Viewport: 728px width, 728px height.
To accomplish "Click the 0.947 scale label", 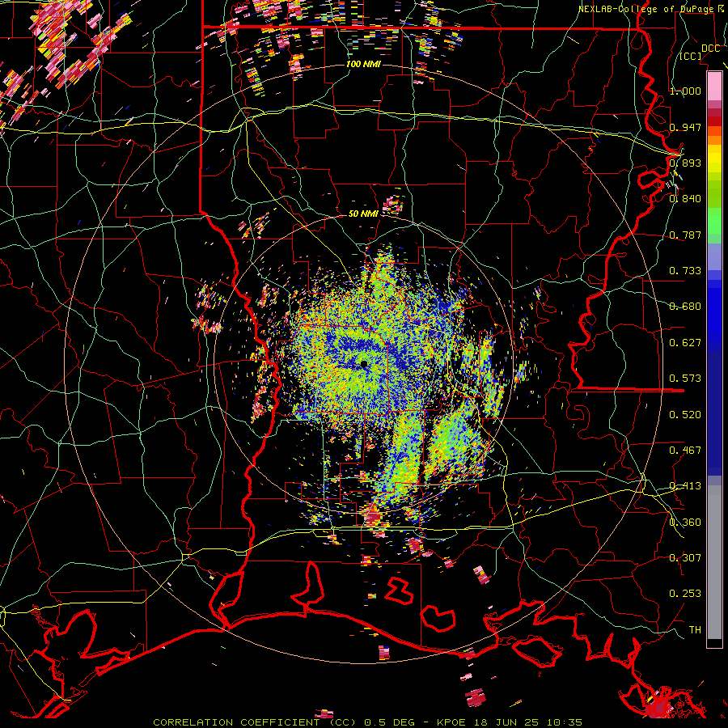I will 685,127.
